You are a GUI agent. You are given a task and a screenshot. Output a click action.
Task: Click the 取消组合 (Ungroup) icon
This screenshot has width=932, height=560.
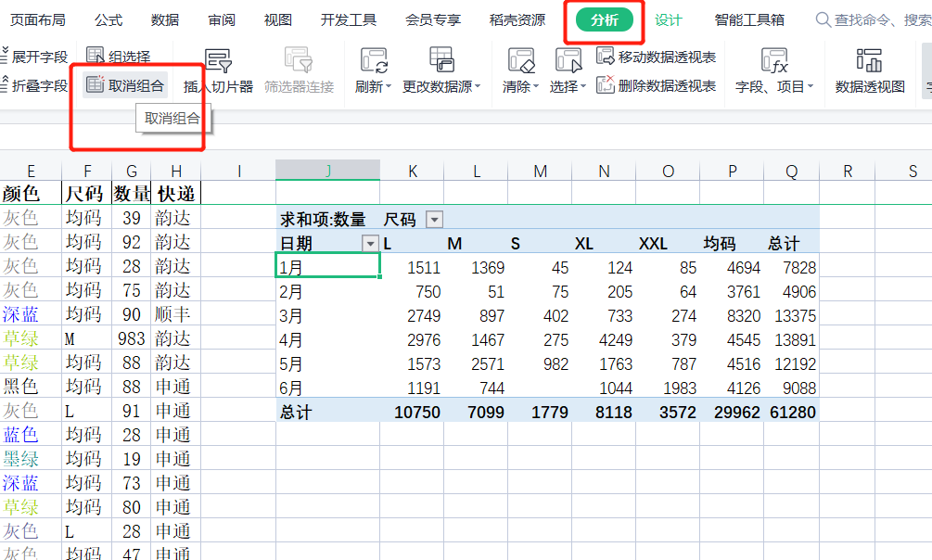(96, 85)
